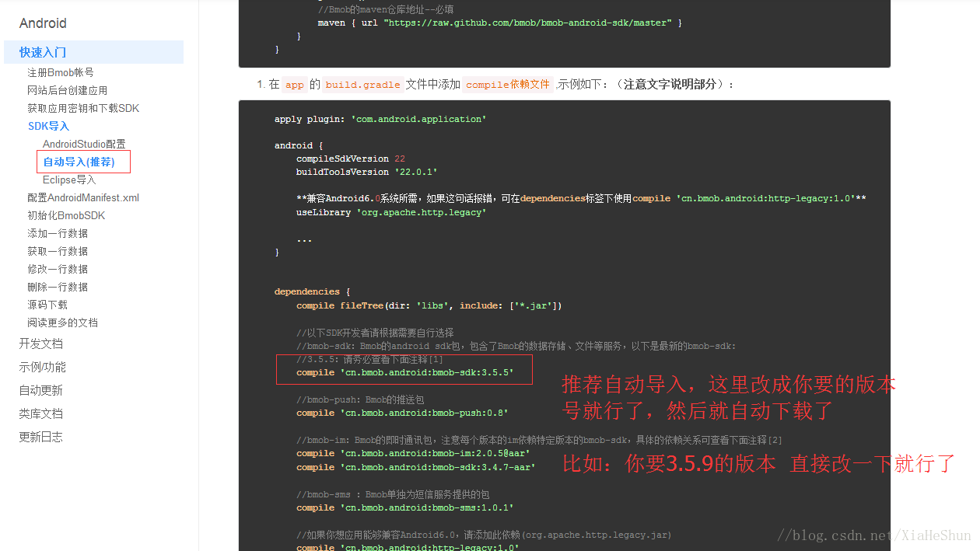This screenshot has height=551, width=980.
Task: Open 源码下载 section
Action: pyautogui.click(x=47, y=305)
